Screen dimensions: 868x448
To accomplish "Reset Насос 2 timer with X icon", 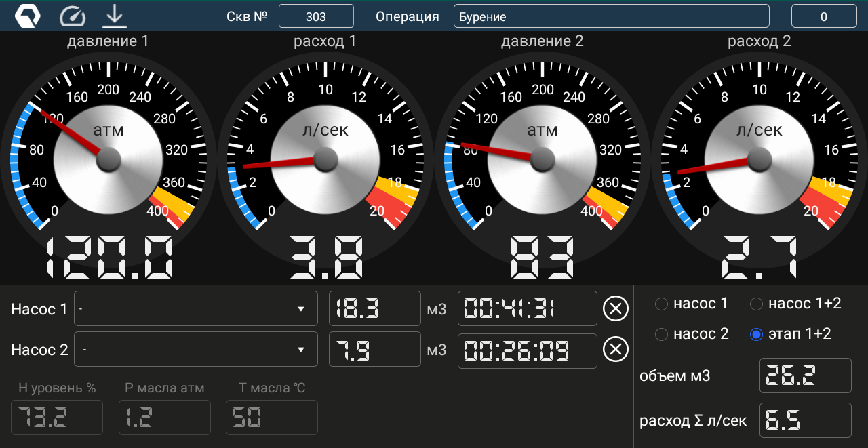I will [616, 350].
